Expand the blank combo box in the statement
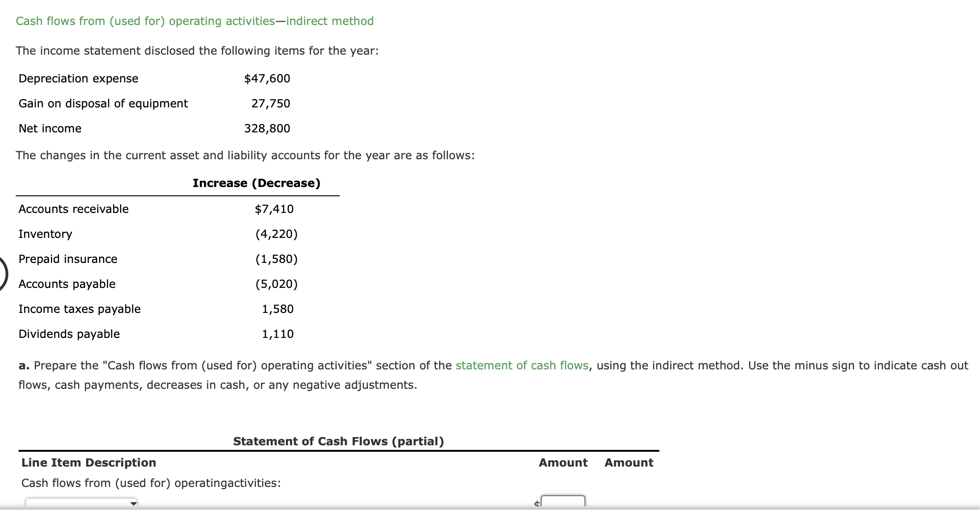 pos(81,505)
